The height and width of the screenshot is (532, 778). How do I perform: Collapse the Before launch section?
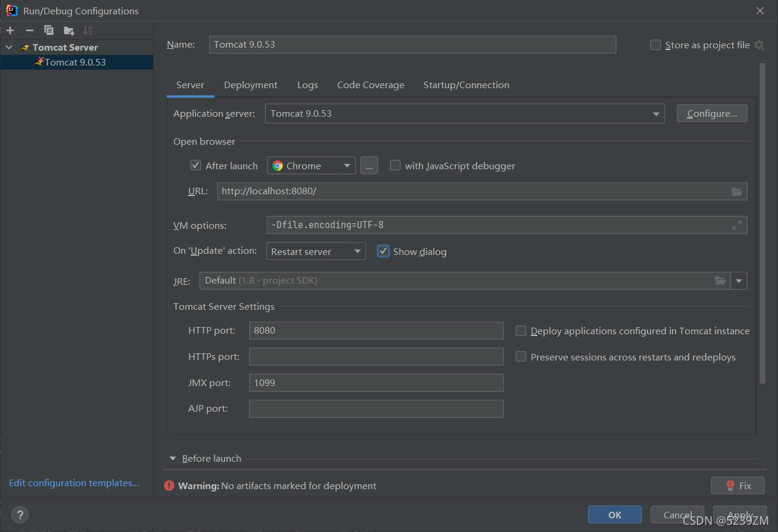pyautogui.click(x=173, y=458)
